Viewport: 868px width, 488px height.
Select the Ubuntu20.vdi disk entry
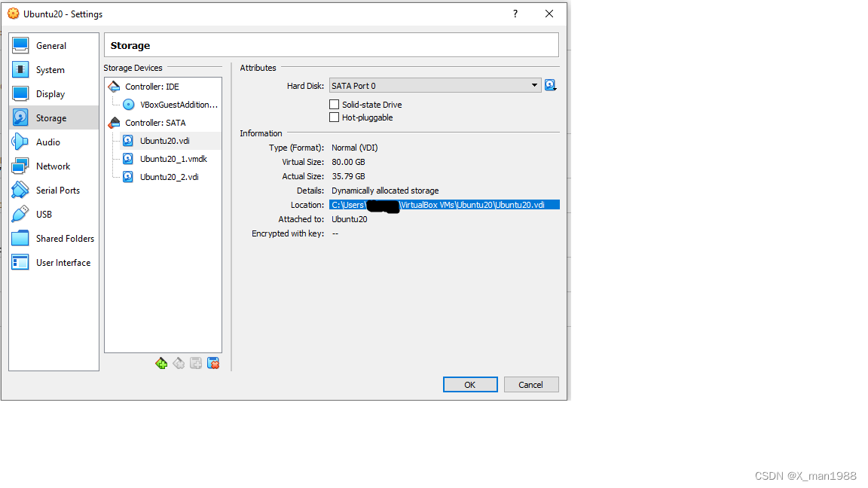click(164, 141)
